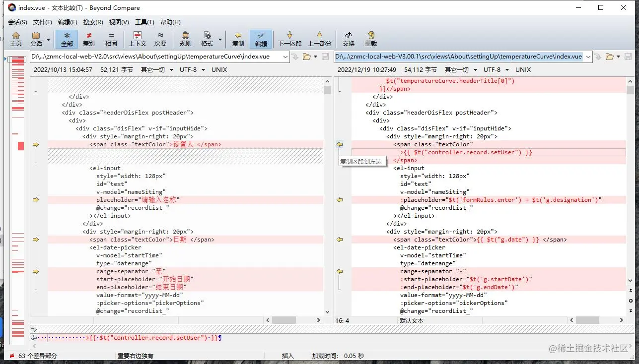This screenshot has height=364, width=639.
Task: Expand left open-folder dropdown arrow
Action: click(315, 57)
